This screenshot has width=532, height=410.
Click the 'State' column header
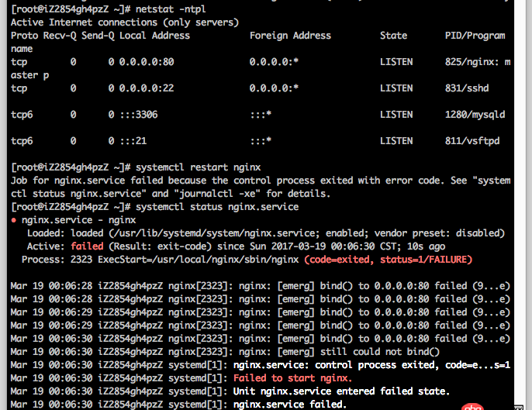[x=393, y=36]
